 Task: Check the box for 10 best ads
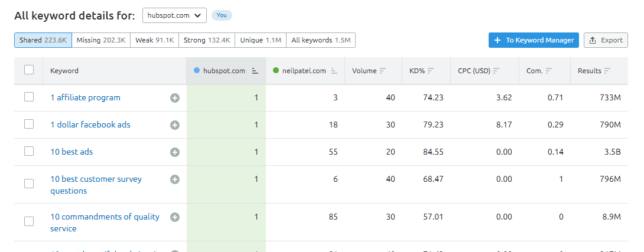coord(29,151)
